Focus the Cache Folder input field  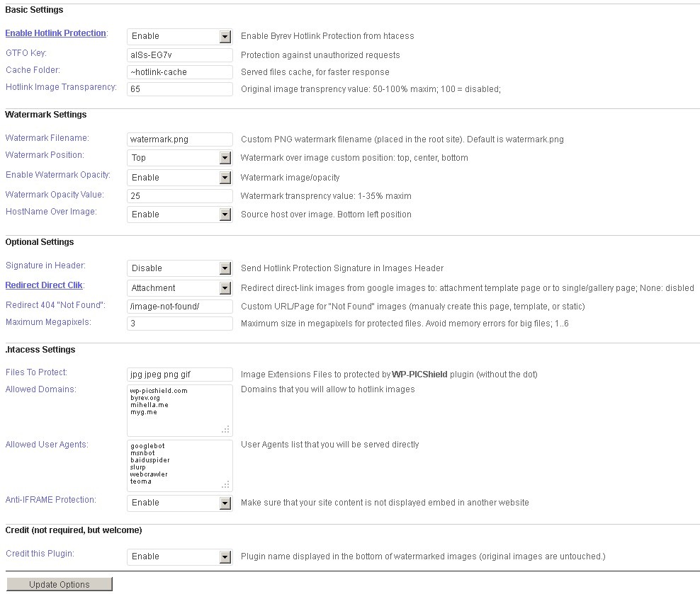pos(179,72)
